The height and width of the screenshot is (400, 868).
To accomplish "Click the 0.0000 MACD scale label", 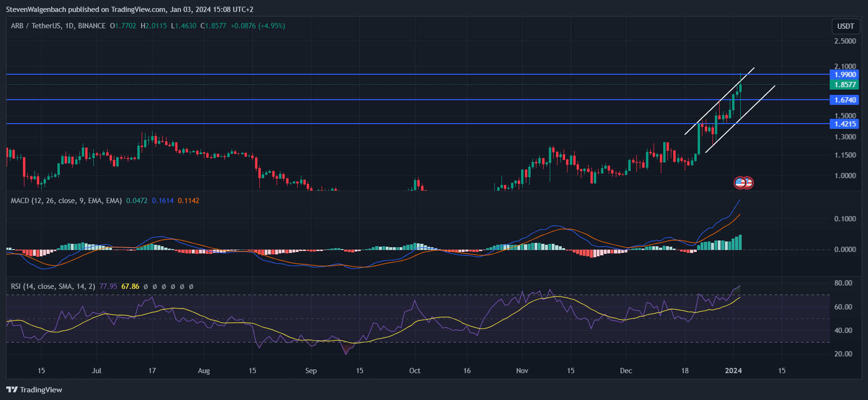I will (x=845, y=250).
